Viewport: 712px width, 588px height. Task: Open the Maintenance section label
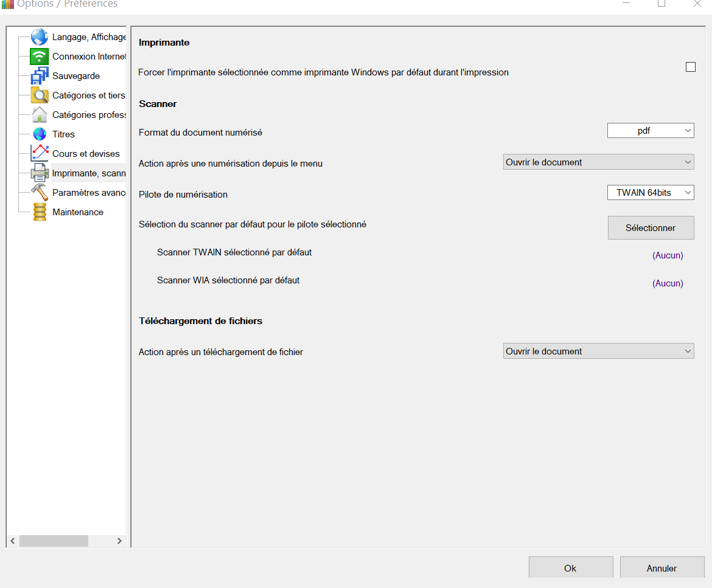tap(78, 212)
